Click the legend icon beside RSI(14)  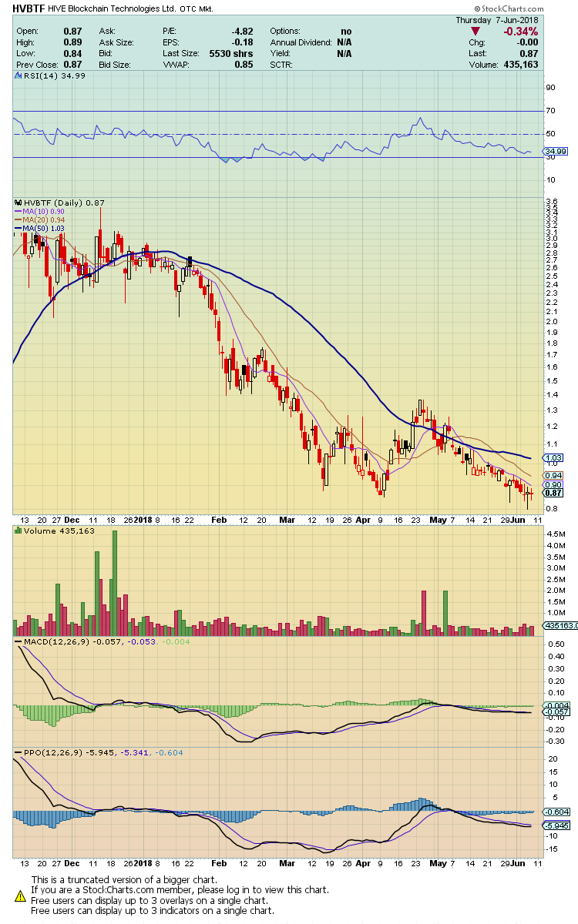coord(17,75)
